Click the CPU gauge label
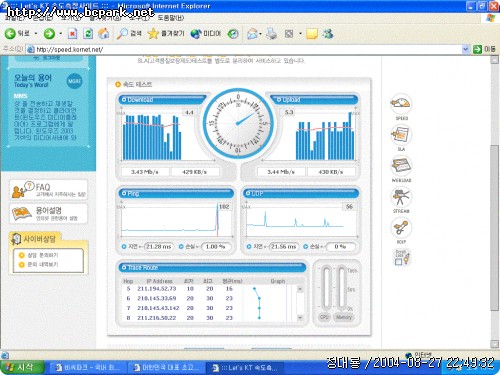Image resolution: width=500 pixels, height=375 pixels. point(324,317)
